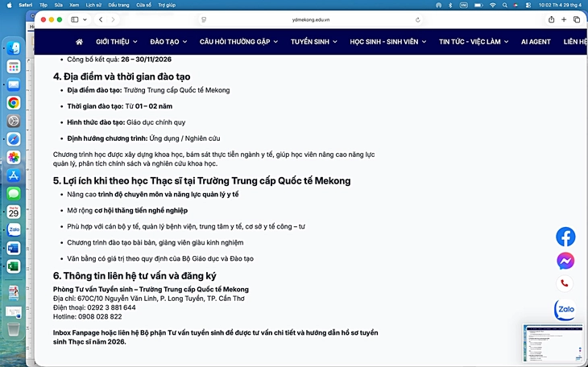Image resolution: width=588 pixels, height=367 pixels.
Task: Click Safari's sidebar toggle icon
Action: click(75, 19)
